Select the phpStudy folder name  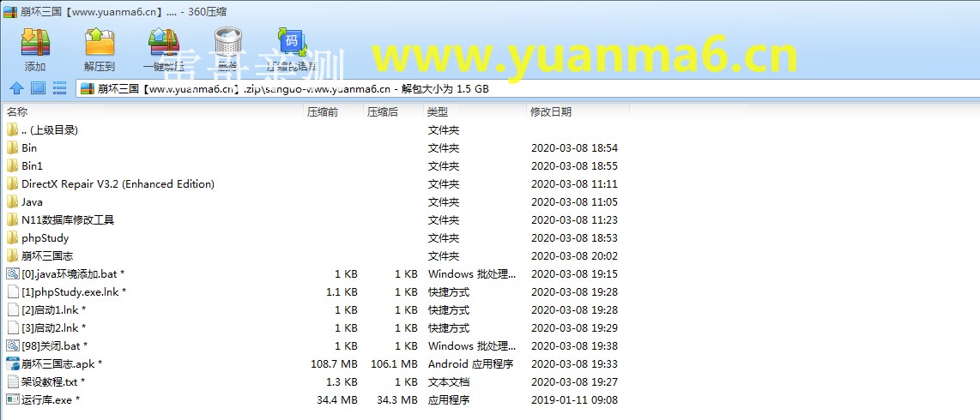tap(45, 238)
